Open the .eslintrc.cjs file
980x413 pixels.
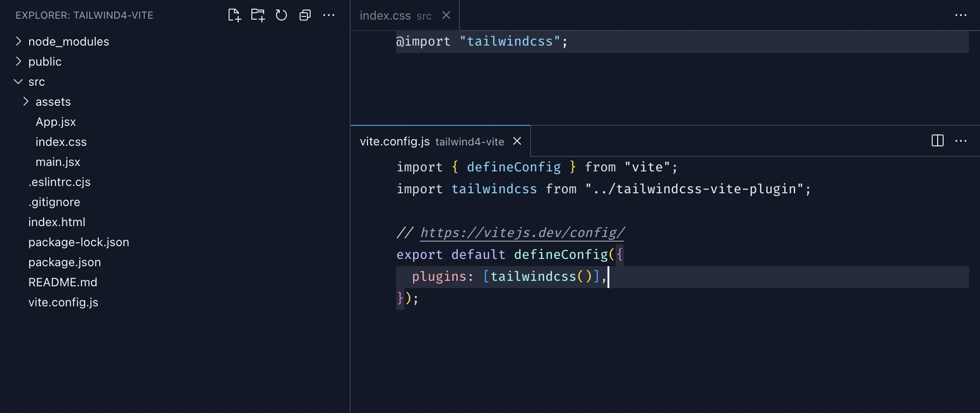(59, 182)
